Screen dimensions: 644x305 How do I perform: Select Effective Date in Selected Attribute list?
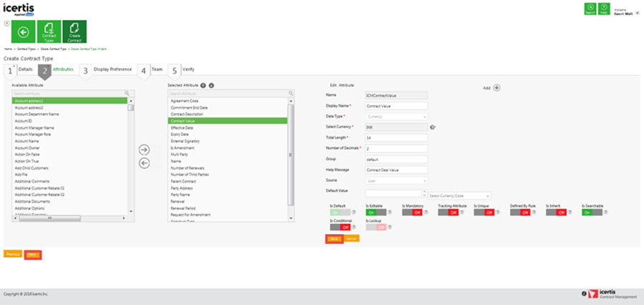pos(182,127)
